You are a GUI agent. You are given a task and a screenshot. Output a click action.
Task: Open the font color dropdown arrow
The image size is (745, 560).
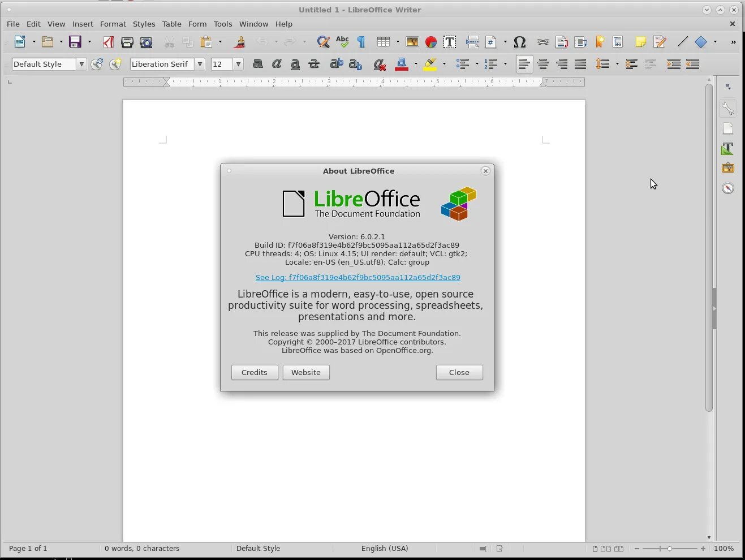tap(416, 64)
